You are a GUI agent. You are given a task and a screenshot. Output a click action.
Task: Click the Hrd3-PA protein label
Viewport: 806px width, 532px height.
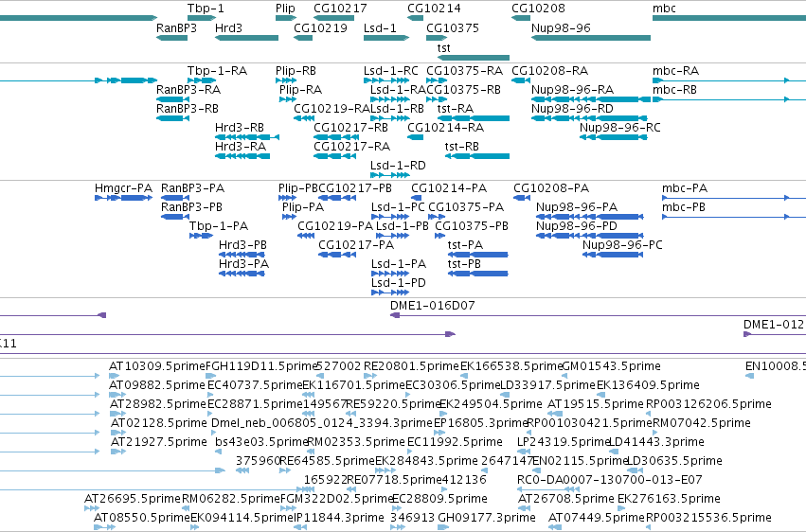pos(243,264)
